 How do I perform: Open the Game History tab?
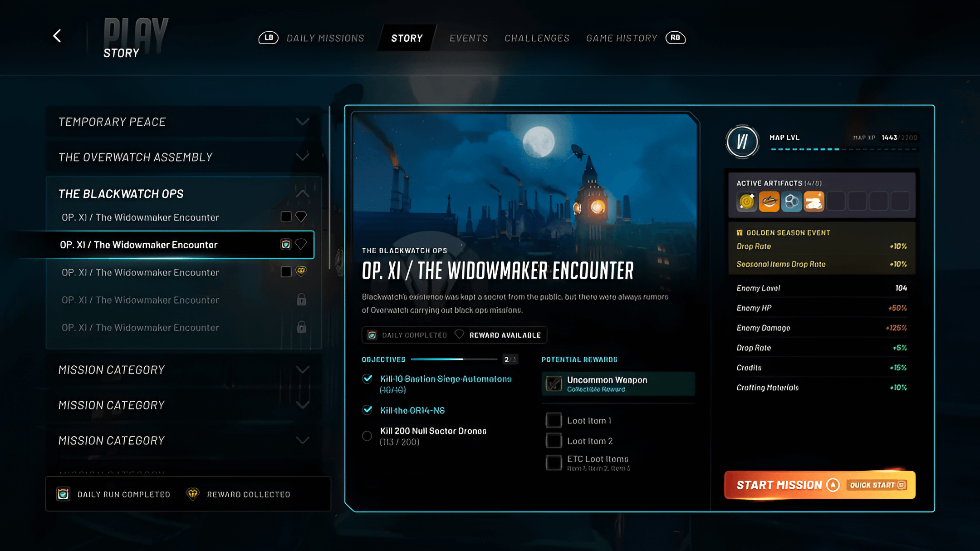point(622,38)
